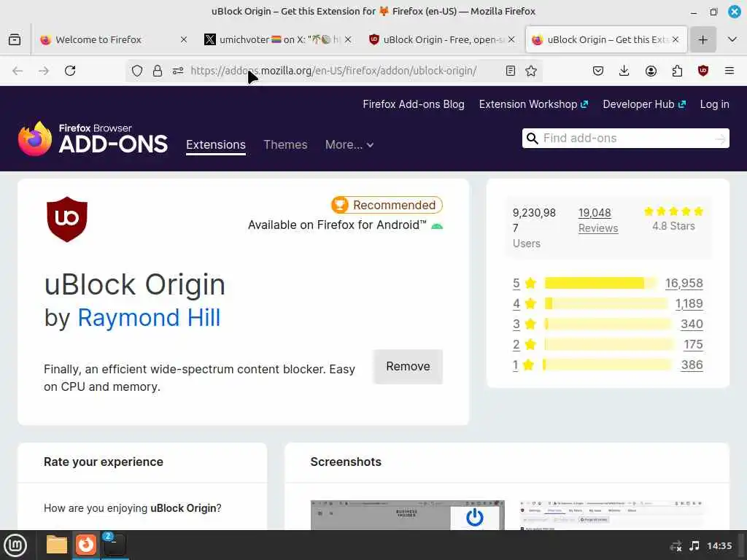747x560 pixels.
Task: Open the Firefox hamburger application menu
Action: click(x=729, y=71)
